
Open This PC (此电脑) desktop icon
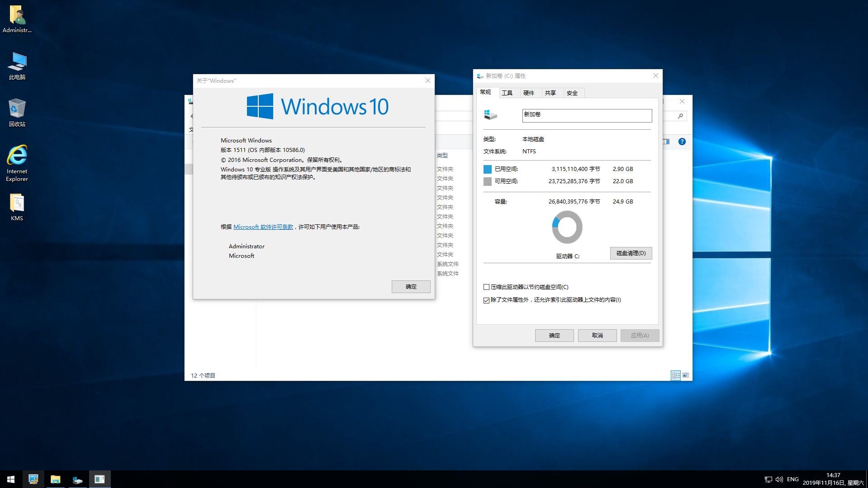point(17,66)
